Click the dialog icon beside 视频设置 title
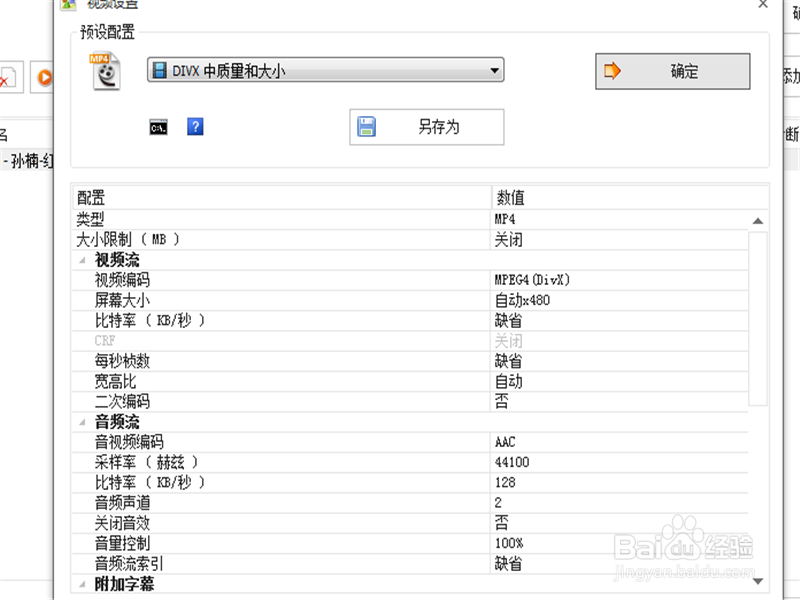 (x=68, y=6)
